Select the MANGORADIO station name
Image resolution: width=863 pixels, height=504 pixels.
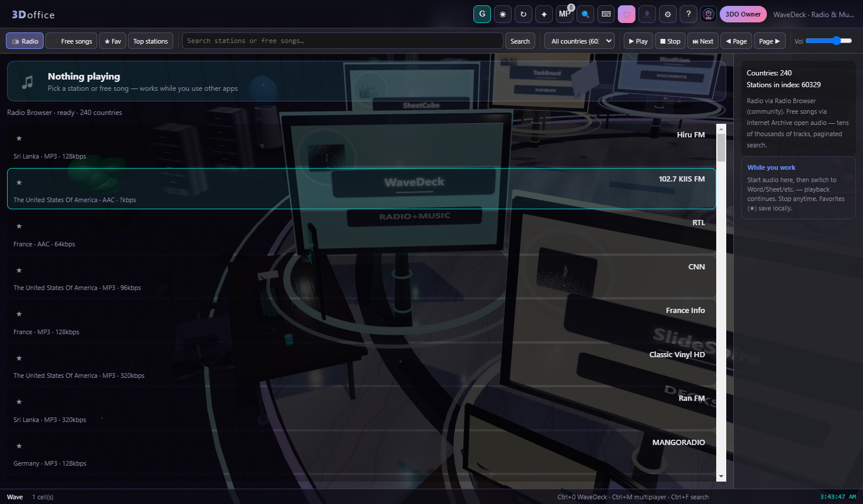click(678, 443)
